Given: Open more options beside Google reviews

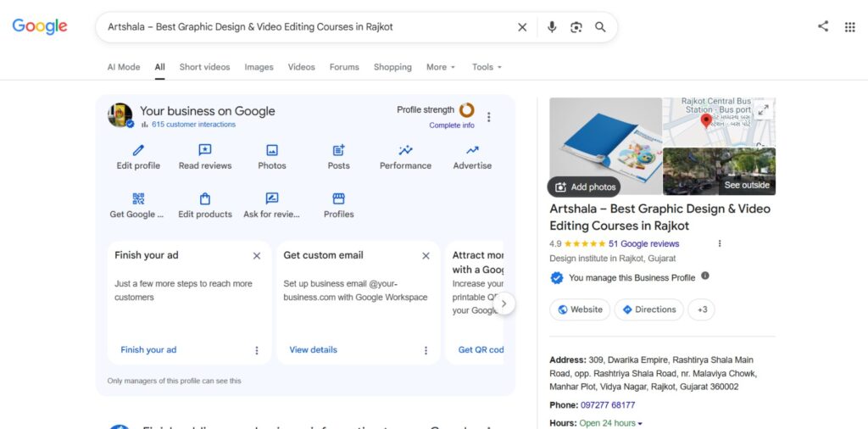Looking at the screenshot, I should [x=720, y=243].
